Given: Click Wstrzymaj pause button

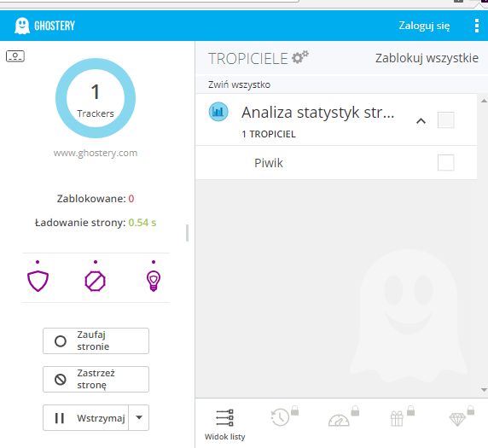Looking at the screenshot, I should tap(85, 417).
